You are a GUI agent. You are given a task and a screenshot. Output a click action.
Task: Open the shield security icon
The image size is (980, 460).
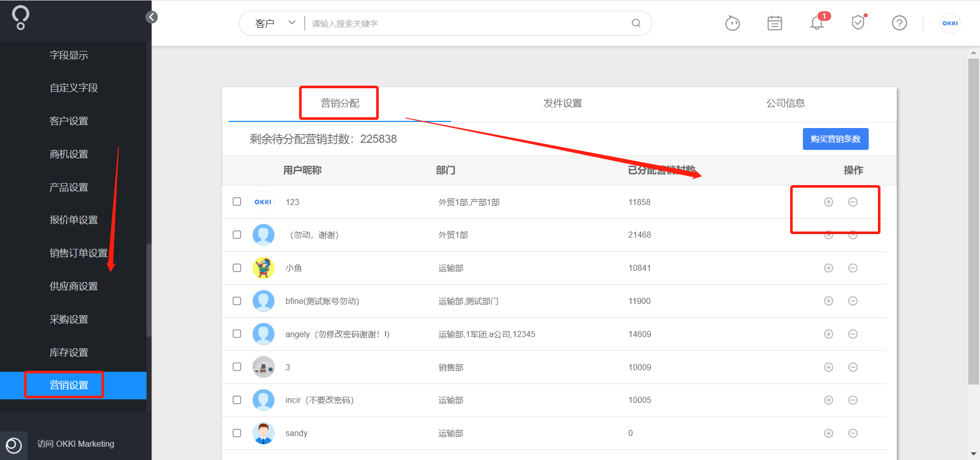(x=858, y=22)
